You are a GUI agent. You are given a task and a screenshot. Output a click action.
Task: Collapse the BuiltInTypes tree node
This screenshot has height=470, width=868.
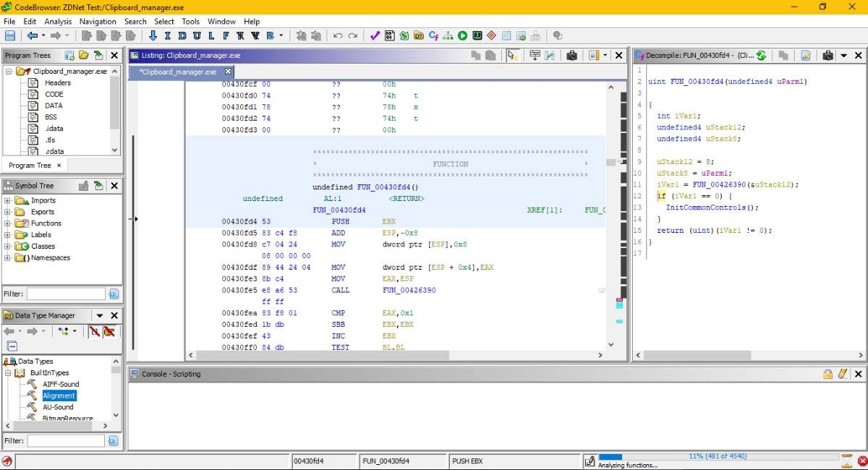8,373
